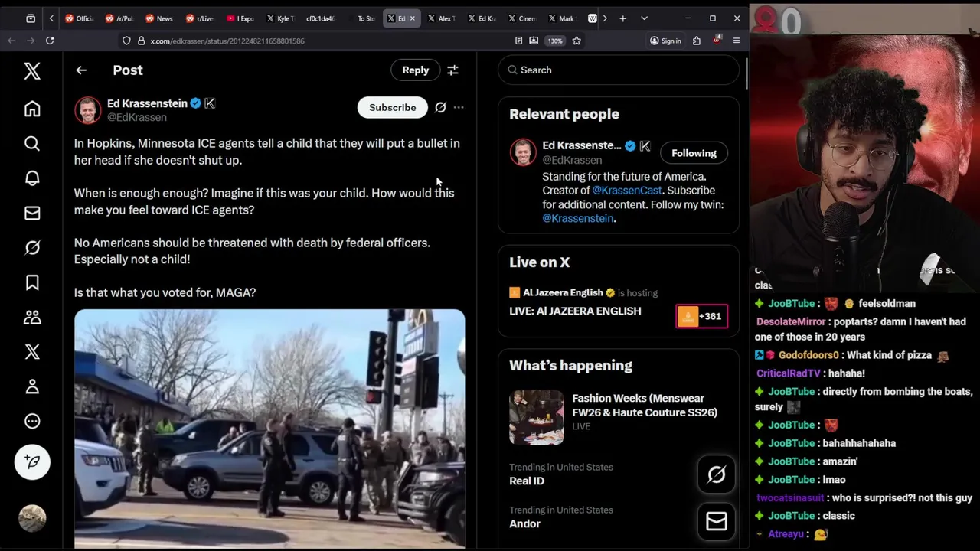Click Ed Krassenstein's name in post header
This screenshot has height=551, width=980.
click(147, 103)
